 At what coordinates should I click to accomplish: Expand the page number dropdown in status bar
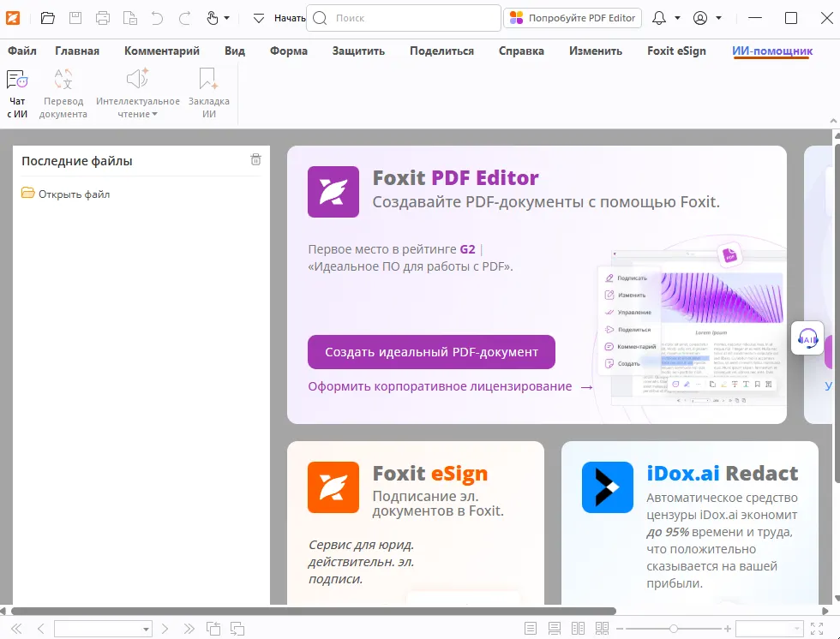(146, 629)
